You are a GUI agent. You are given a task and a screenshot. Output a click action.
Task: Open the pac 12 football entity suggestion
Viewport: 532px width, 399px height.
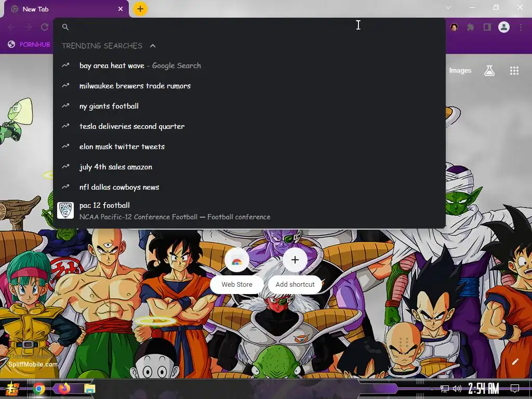point(249,211)
